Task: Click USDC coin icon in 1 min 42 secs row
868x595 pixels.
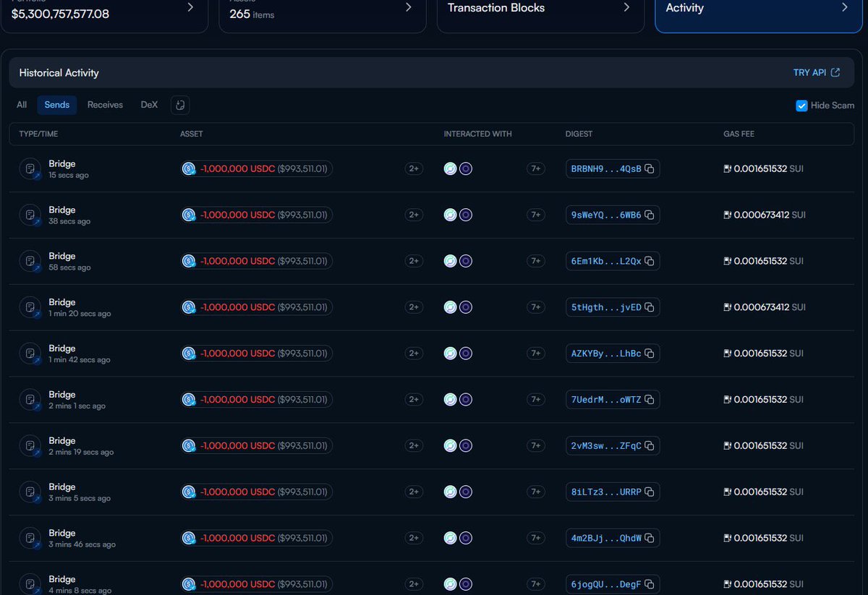Action: 189,354
